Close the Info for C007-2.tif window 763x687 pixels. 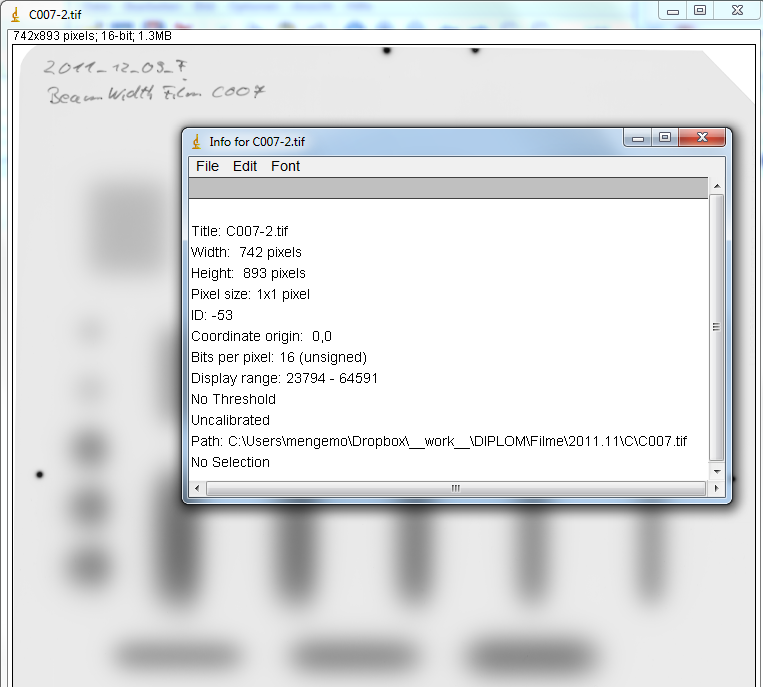pos(703,138)
